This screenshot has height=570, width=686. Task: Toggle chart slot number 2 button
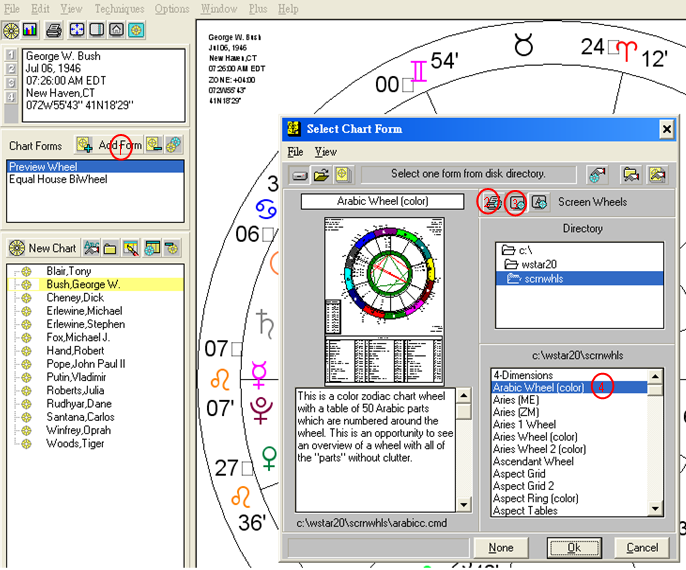pyautogui.click(x=10, y=70)
